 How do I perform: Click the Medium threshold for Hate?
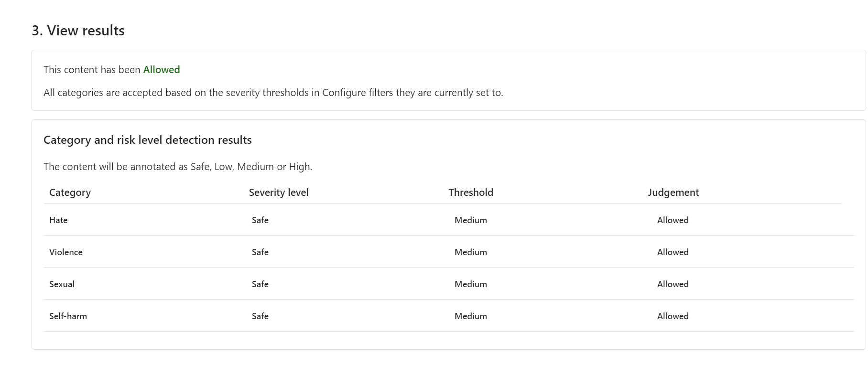(x=470, y=220)
